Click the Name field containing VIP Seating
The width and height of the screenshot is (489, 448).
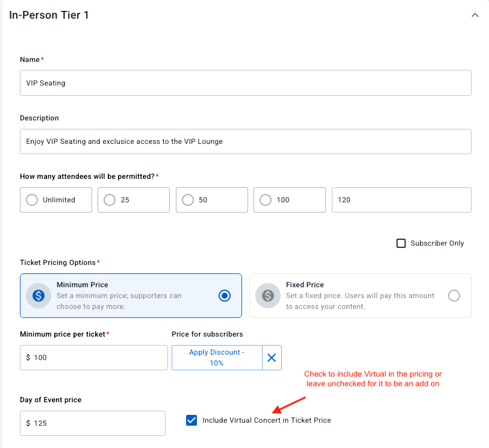245,82
